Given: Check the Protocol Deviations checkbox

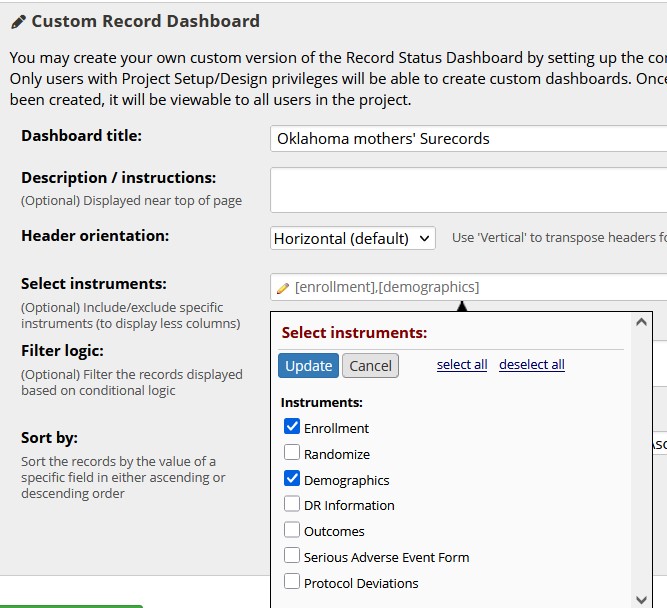Looking at the screenshot, I should click(x=292, y=583).
